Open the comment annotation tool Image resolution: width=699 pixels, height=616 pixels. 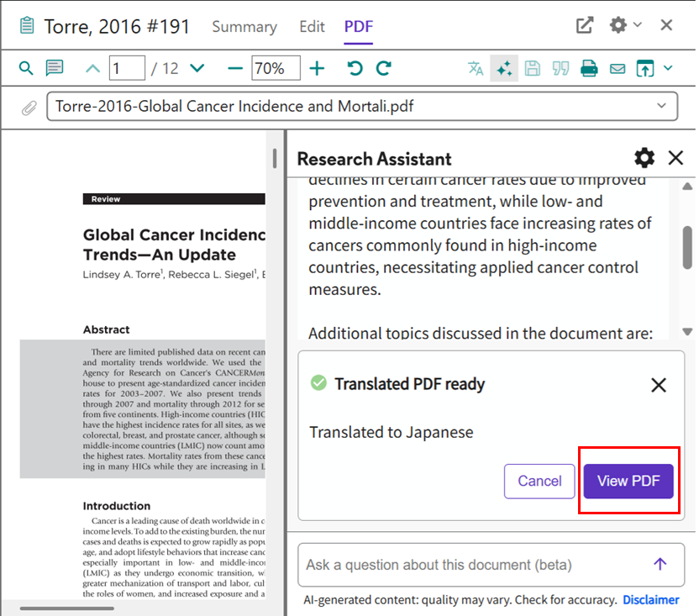(x=55, y=68)
